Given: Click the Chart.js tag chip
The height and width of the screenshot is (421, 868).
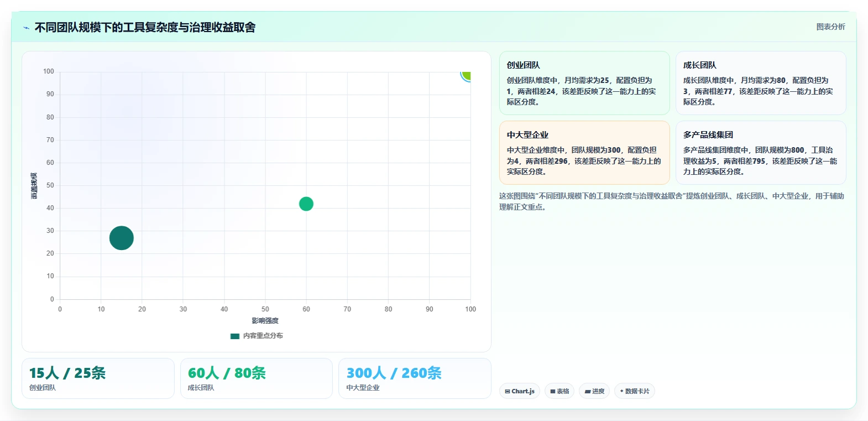Looking at the screenshot, I should [520, 391].
